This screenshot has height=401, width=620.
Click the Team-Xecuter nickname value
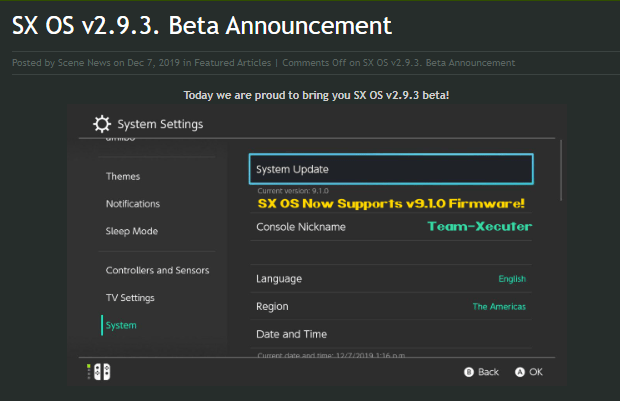[x=480, y=227]
